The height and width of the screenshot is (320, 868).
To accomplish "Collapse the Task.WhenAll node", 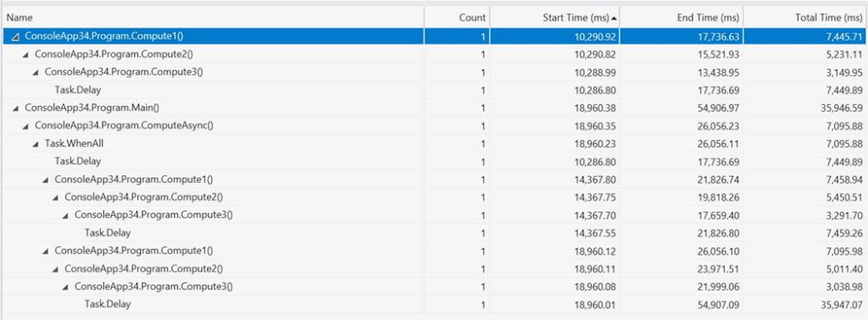I will (x=36, y=144).
